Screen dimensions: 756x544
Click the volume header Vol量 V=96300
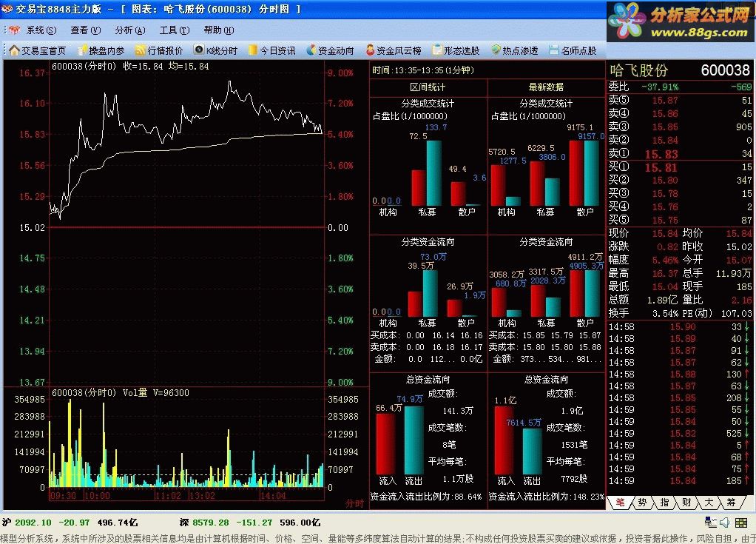coord(156,392)
